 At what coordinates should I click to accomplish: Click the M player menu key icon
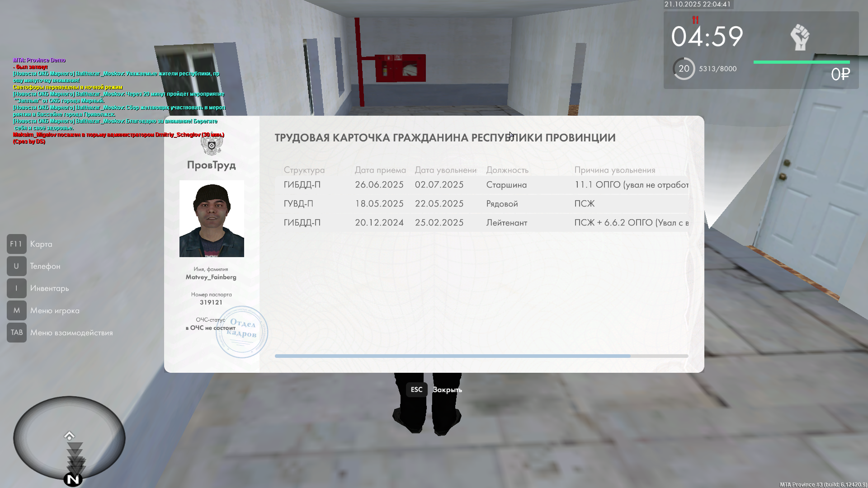point(16,310)
